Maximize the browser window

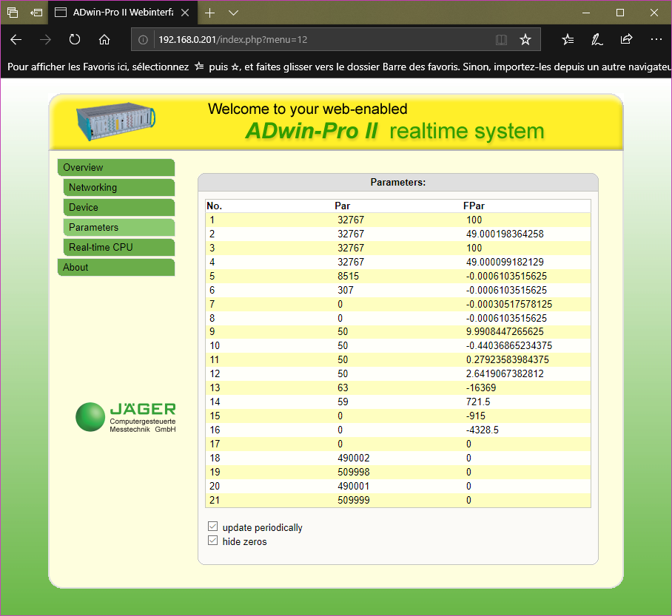[619, 13]
